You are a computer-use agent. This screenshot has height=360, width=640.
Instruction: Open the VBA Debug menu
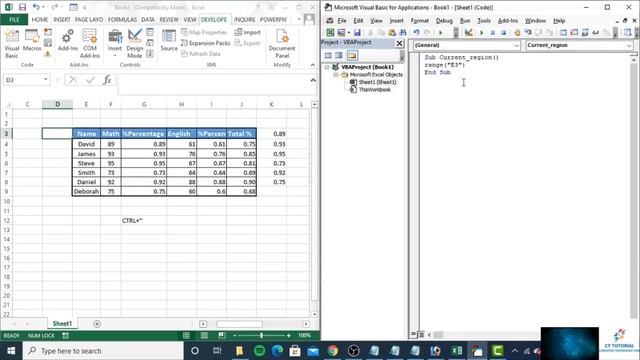pos(444,20)
